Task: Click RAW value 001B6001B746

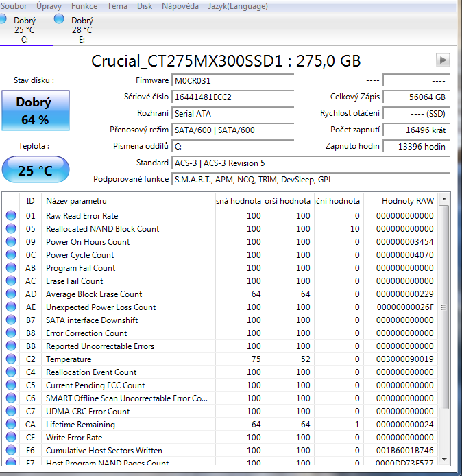Action: tap(404, 451)
